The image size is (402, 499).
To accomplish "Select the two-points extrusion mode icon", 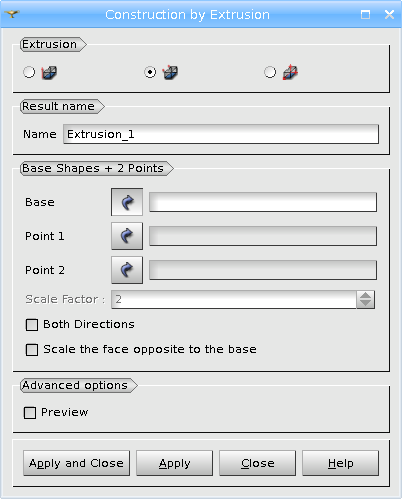I will coord(170,72).
